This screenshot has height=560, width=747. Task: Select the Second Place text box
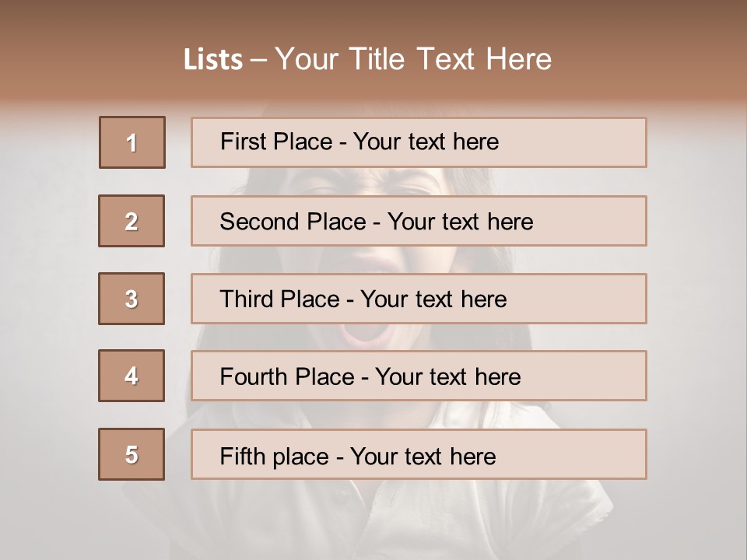coord(419,221)
